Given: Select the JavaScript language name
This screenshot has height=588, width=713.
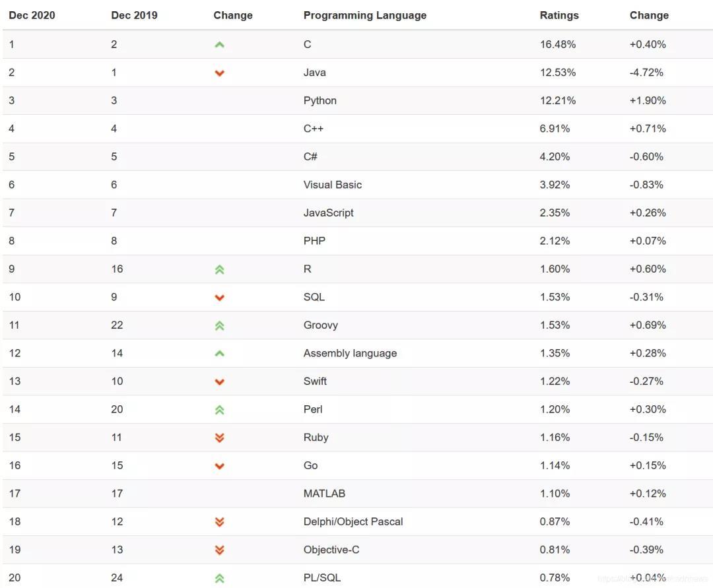Looking at the screenshot, I should coord(328,212).
